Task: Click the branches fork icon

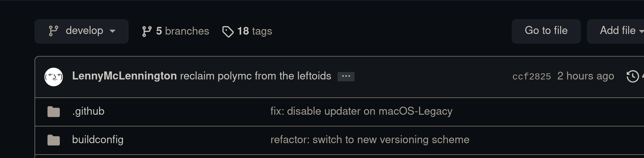Action: coord(147,31)
